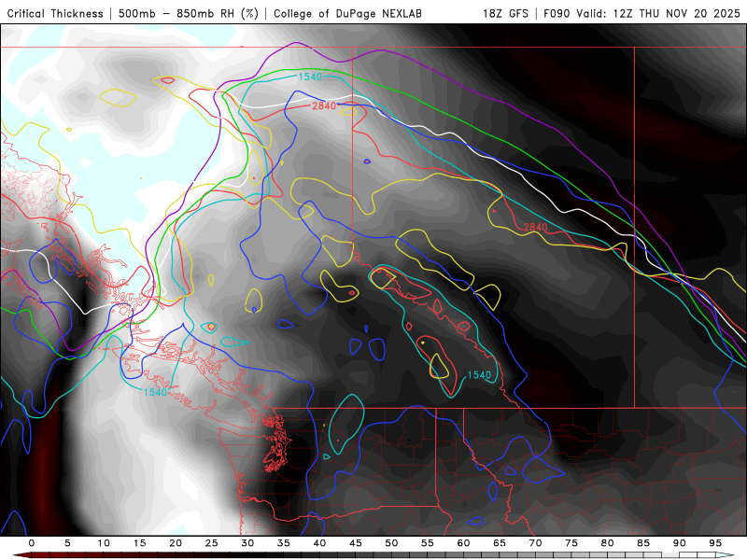Click the red 2840 label near the top
The width and height of the screenshot is (747, 560).
pos(324,105)
